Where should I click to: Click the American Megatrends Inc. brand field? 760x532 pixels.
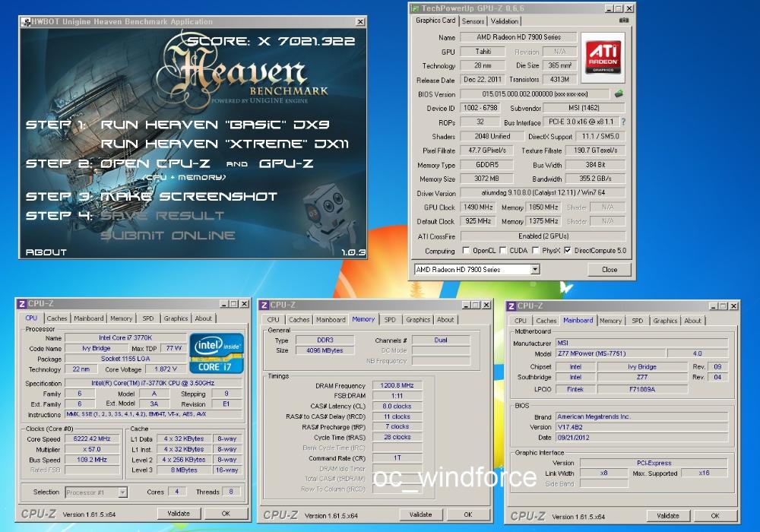tap(641, 416)
